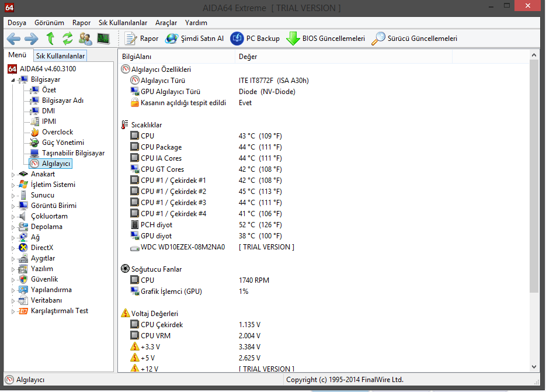Go up one level with green arrow
The height and width of the screenshot is (392, 546).
(50, 39)
